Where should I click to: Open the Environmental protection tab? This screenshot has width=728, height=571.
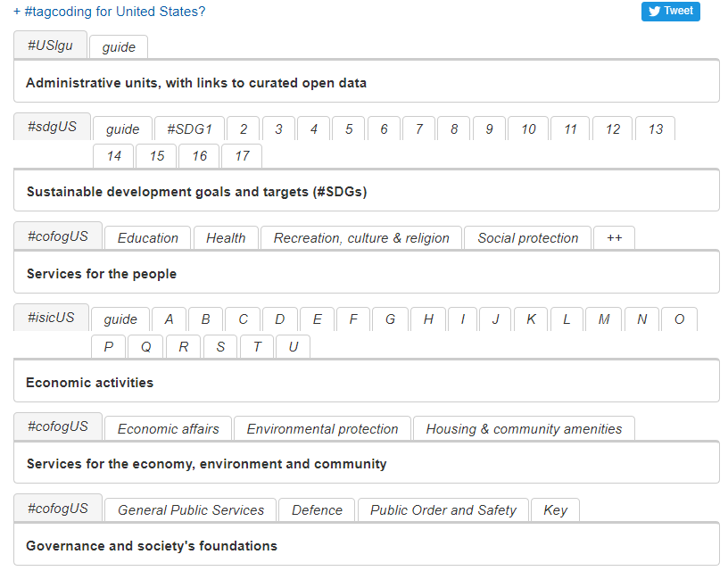click(322, 428)
